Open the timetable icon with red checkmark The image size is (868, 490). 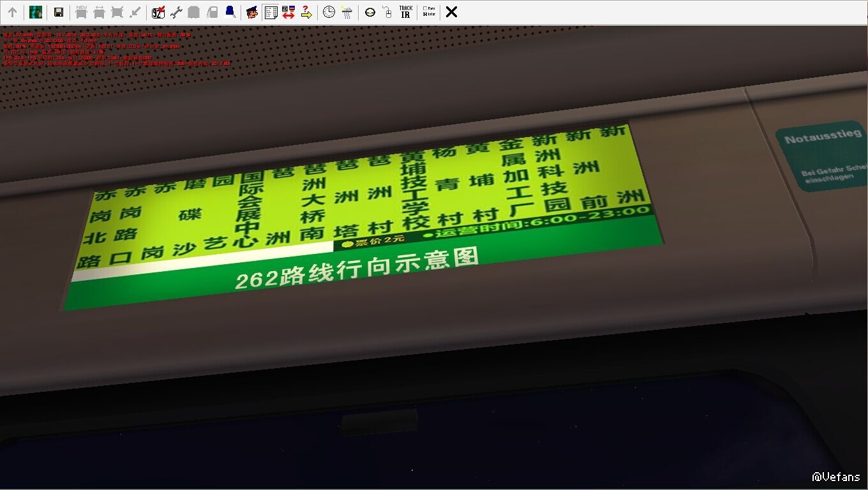(x=158, y=12)
